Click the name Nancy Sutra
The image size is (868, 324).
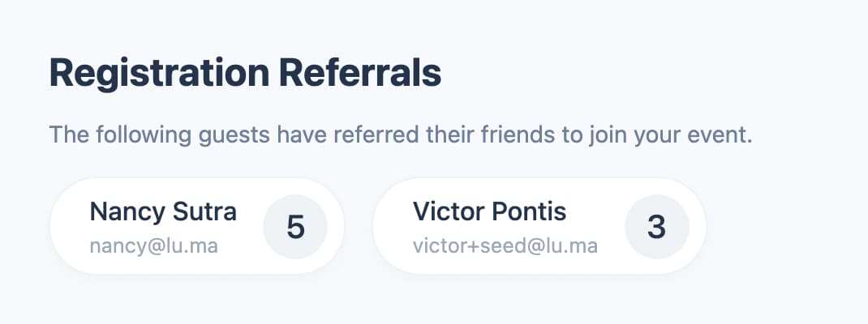point(163,212)
